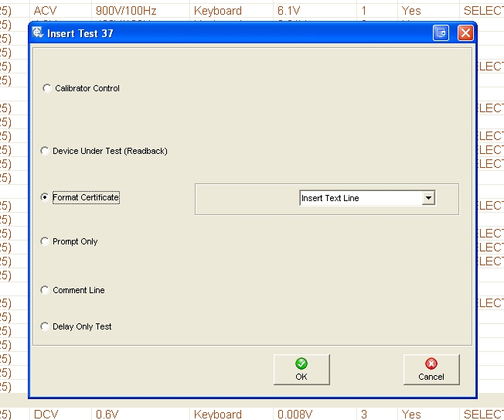Choose the Delay Only Test option
Screen dimensions: 504x420
click(45, 326)
